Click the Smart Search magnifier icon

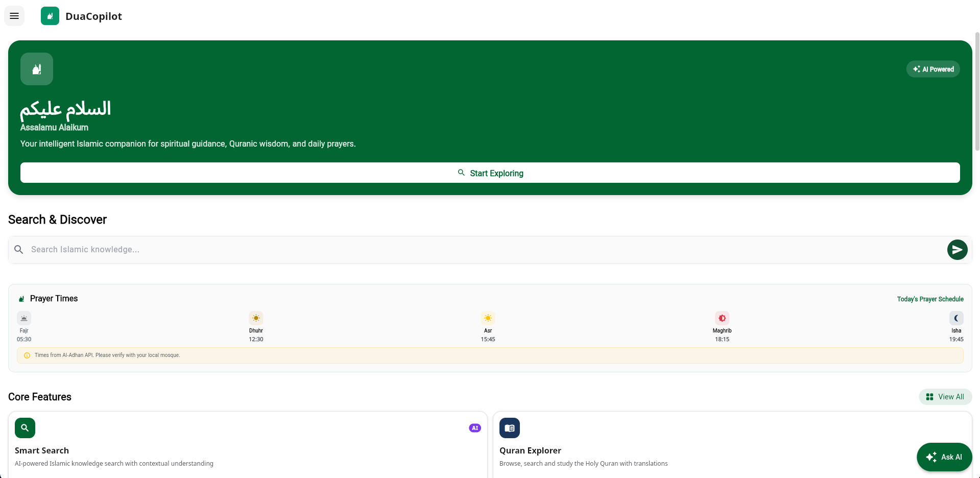[25, 428]
